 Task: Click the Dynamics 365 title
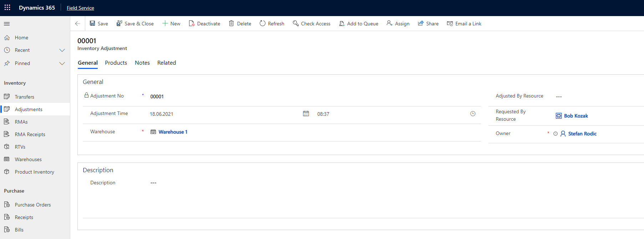pyautogui.click(x=37, y=8)
